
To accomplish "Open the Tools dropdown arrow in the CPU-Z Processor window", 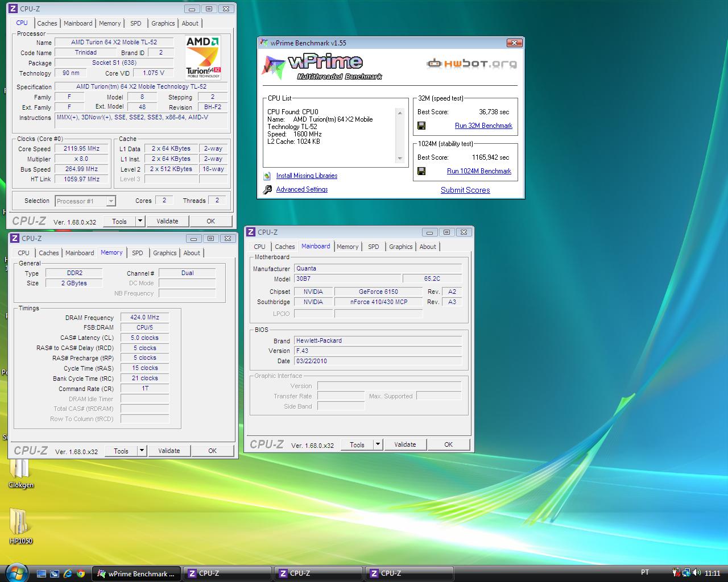I will pos(140,221).
